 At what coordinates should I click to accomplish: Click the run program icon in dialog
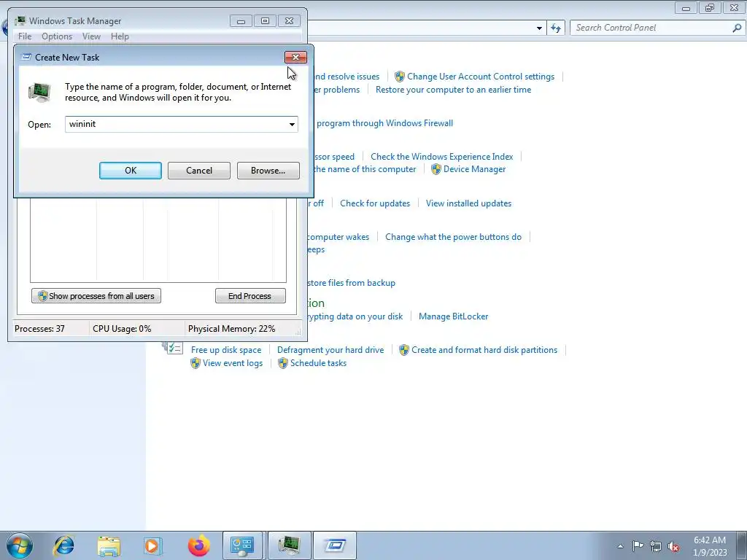pyautogui.click(x=39, y=92)
